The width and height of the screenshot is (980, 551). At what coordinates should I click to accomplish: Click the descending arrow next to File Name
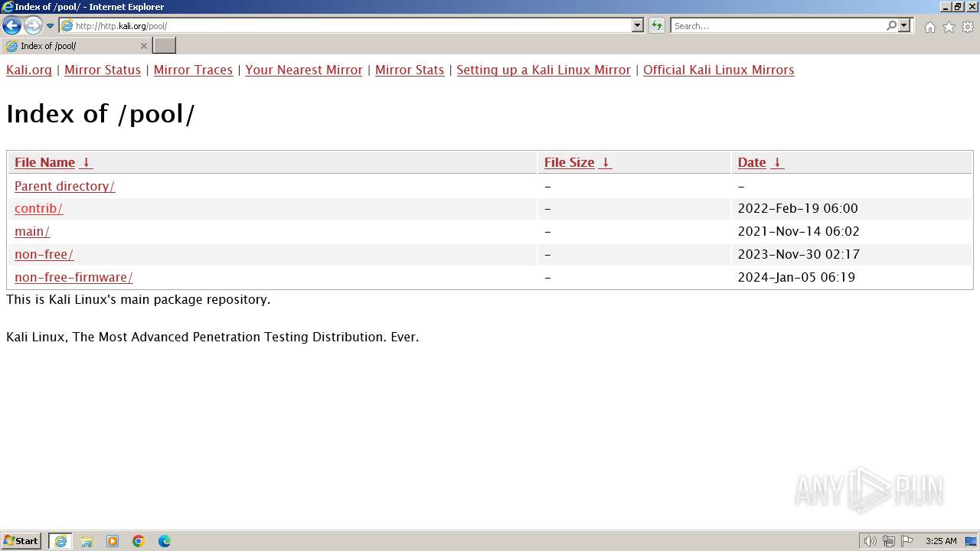point(86,162)
